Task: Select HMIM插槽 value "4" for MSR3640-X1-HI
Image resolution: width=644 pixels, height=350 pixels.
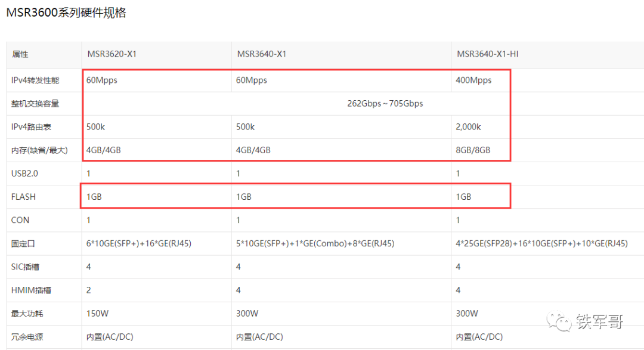Action: click(458, 290)
